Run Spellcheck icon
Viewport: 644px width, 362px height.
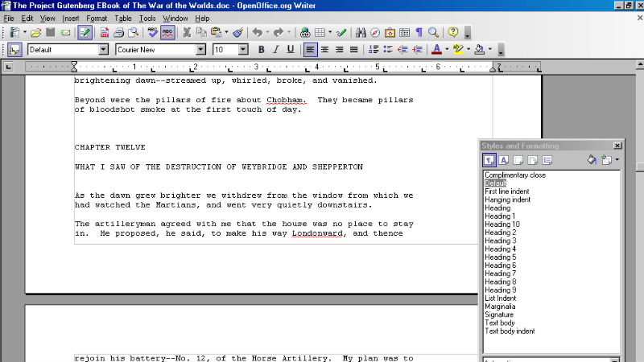click(152, 32)
